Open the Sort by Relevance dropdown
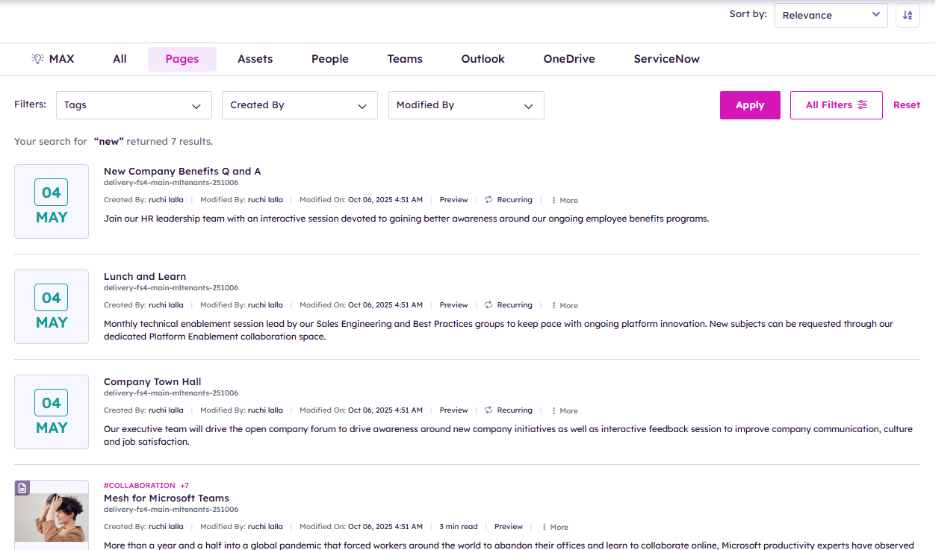Image resolution: width=936 pixels, height=550 pixels. coord(830,15)
